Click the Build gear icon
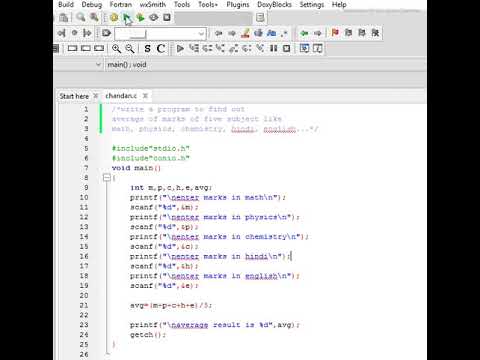The height and width of the screenshot is (360, 480). (x=114, y=17)
